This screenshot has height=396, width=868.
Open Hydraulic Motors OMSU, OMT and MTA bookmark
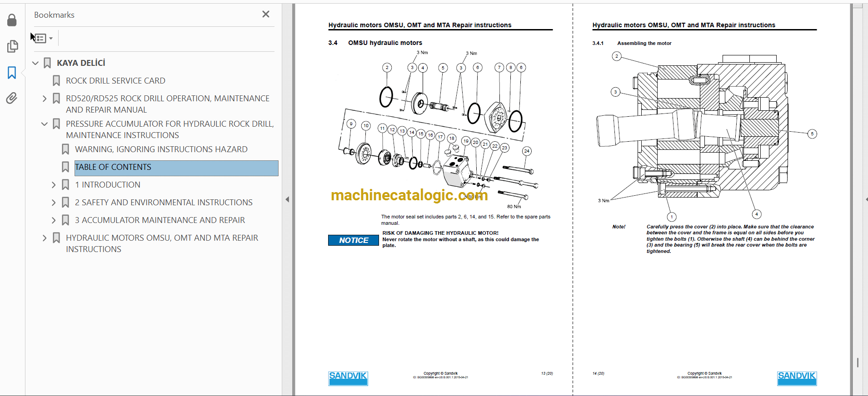(x=162, y=243)
